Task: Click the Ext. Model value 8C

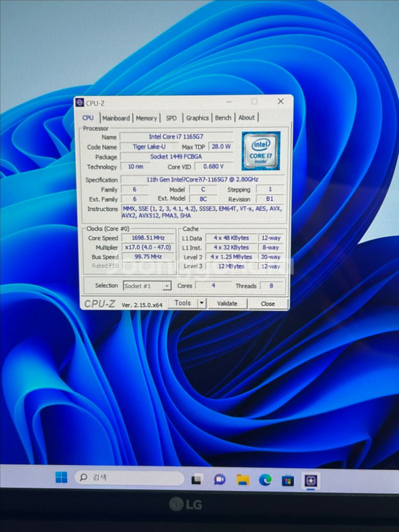Action: 203,199
